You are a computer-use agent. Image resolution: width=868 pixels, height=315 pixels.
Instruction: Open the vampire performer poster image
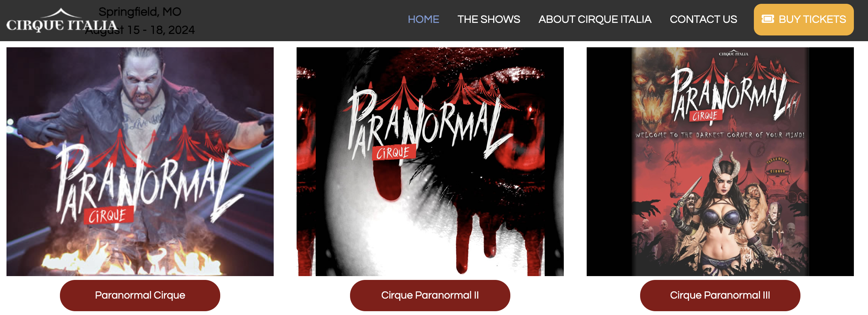pyautogui.click(x=140, y=161)
